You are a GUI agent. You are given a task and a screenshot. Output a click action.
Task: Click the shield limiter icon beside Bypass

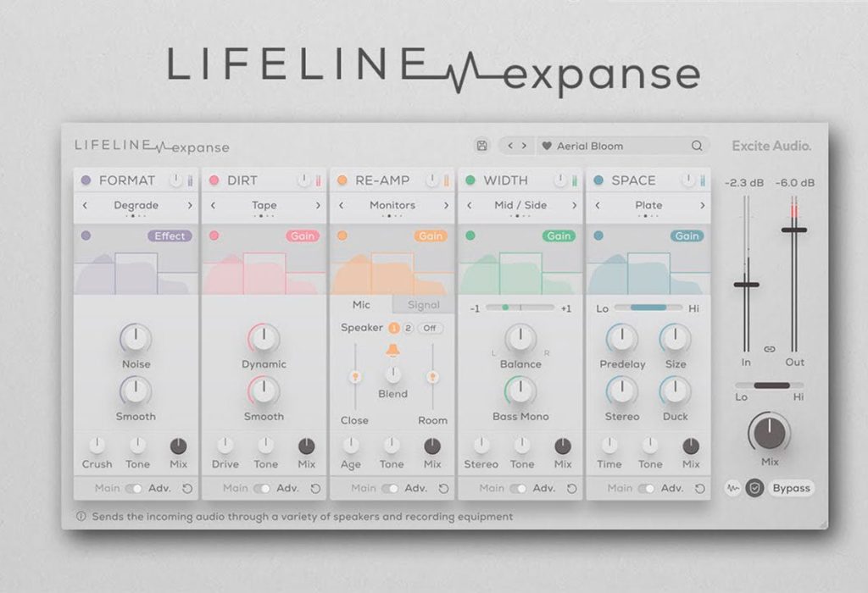754,488
